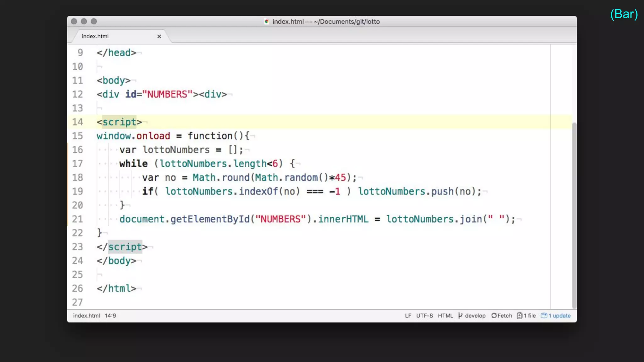Click the git branch icon beside develop

(x=460, y=315)
